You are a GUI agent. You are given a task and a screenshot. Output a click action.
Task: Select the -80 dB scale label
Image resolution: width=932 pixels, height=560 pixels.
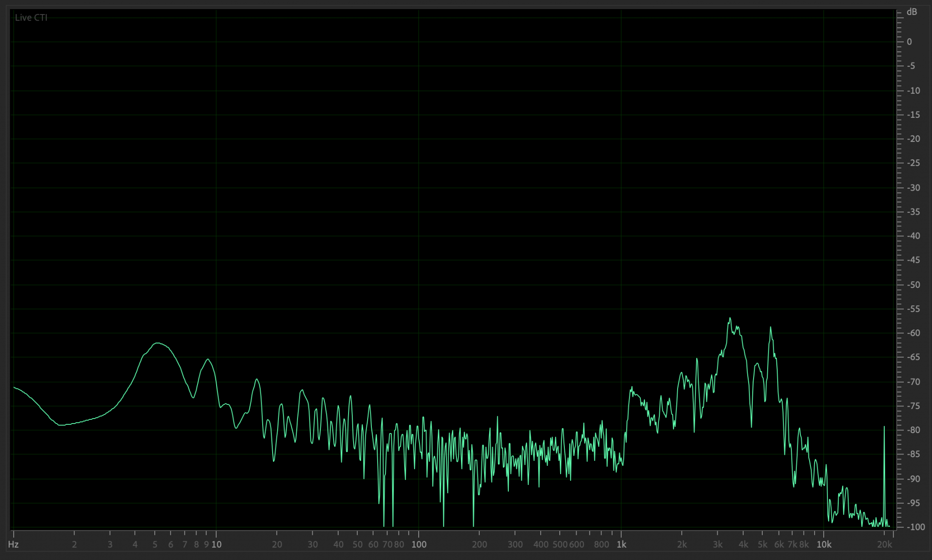coord(913,430)
